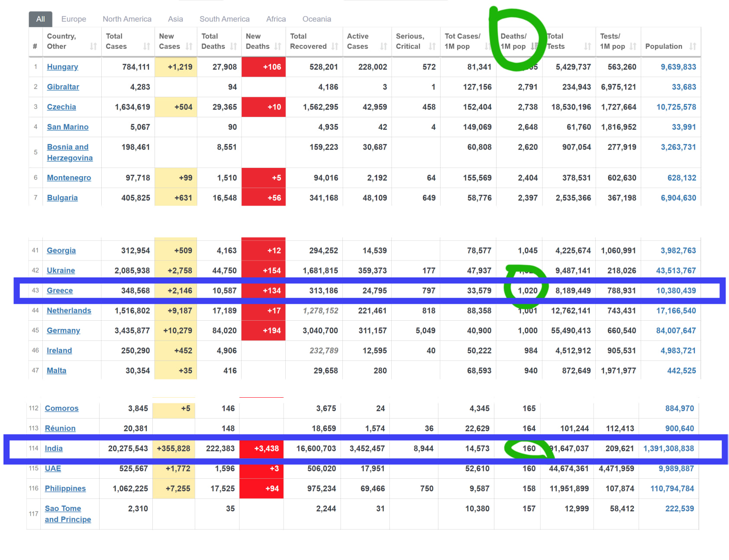The image size is (729, 560).
Task: Click Population column sort icon
Action: [x=693, y=46]
